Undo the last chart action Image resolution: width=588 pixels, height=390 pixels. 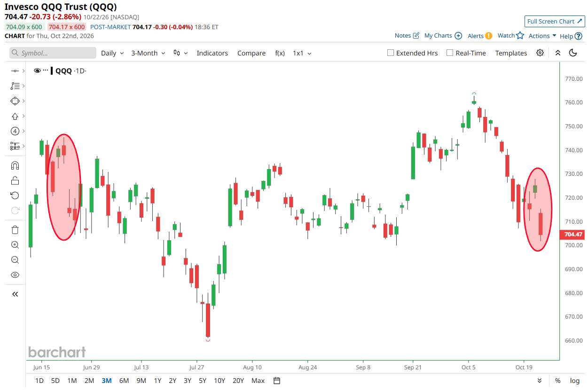coord(15,195)
